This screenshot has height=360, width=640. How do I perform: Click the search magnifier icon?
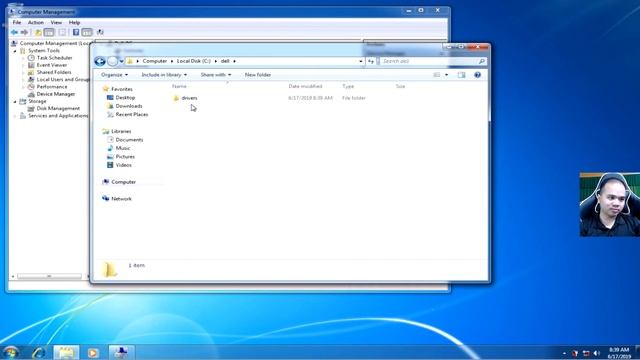pos(482,61)
